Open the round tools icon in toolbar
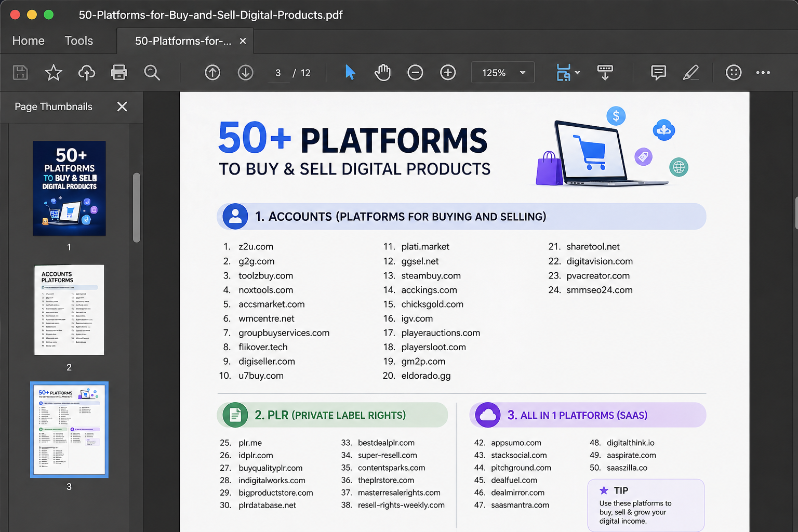798x532 pixels. (734, 73)
